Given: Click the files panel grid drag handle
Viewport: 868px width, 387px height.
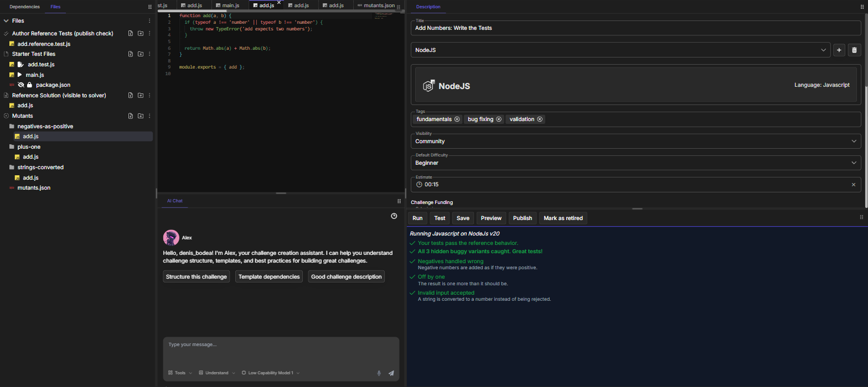Looking at the screenshot, I should tap(150, 7).
